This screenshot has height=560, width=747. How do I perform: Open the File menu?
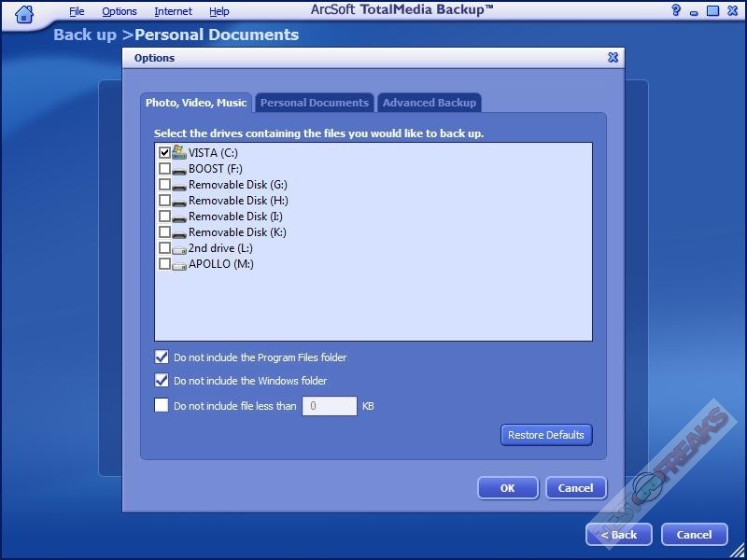click(77, 11)
